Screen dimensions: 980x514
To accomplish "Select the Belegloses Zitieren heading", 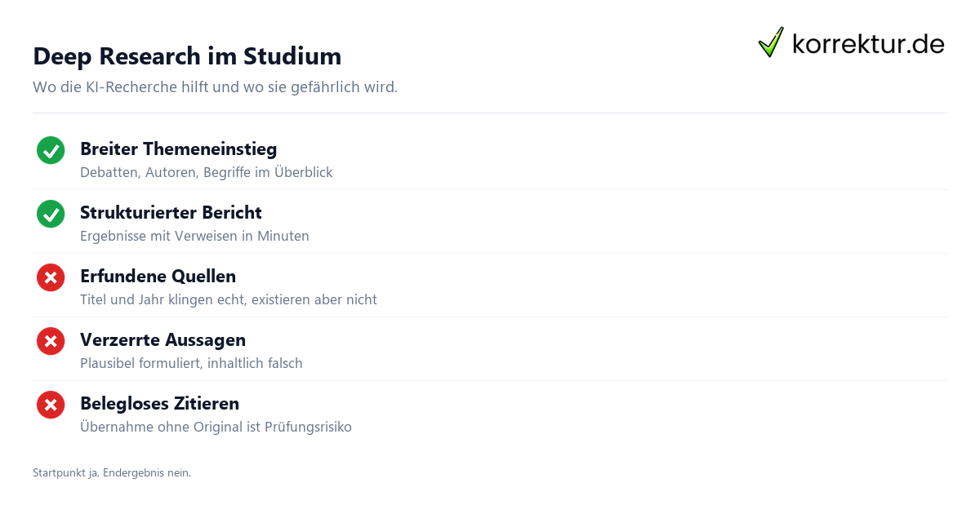I will tap(159, 404).
